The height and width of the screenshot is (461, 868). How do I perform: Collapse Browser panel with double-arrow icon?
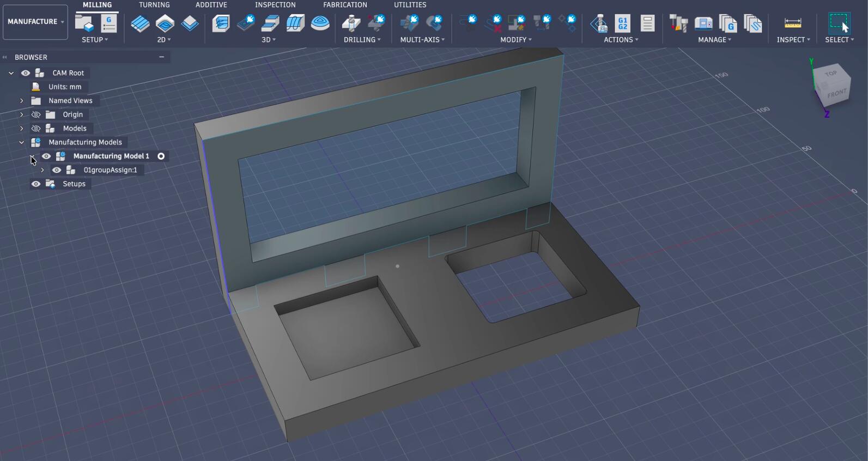[x=5, y=57]
